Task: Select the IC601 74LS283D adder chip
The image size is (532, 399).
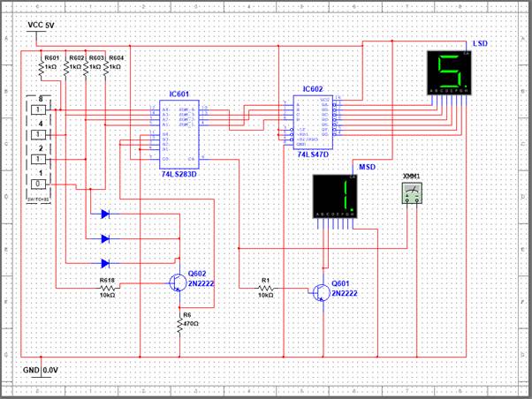Action: (x=179, y=134)
